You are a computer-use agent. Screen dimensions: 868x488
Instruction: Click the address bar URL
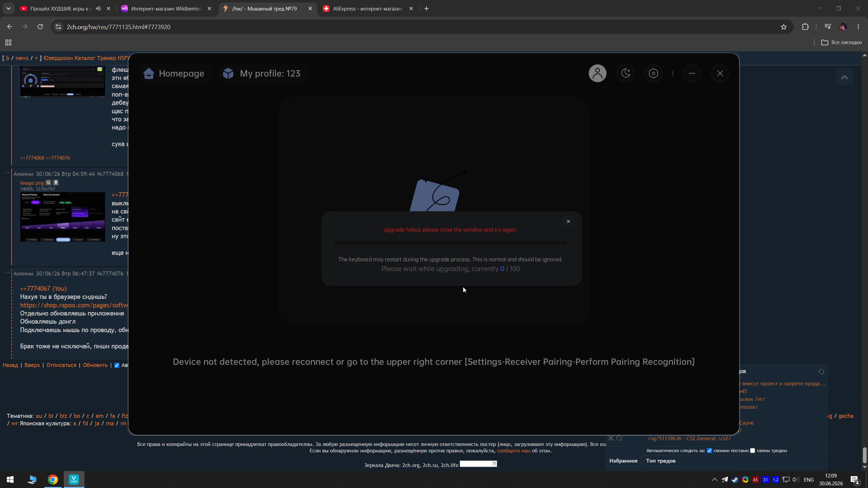click(118, 27)
